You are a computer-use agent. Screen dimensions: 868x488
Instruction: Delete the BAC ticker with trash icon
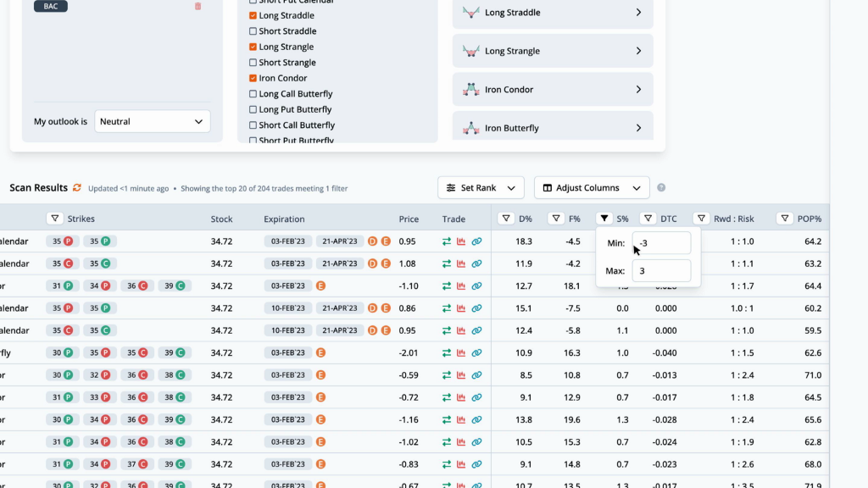click(x=198, y=6)
